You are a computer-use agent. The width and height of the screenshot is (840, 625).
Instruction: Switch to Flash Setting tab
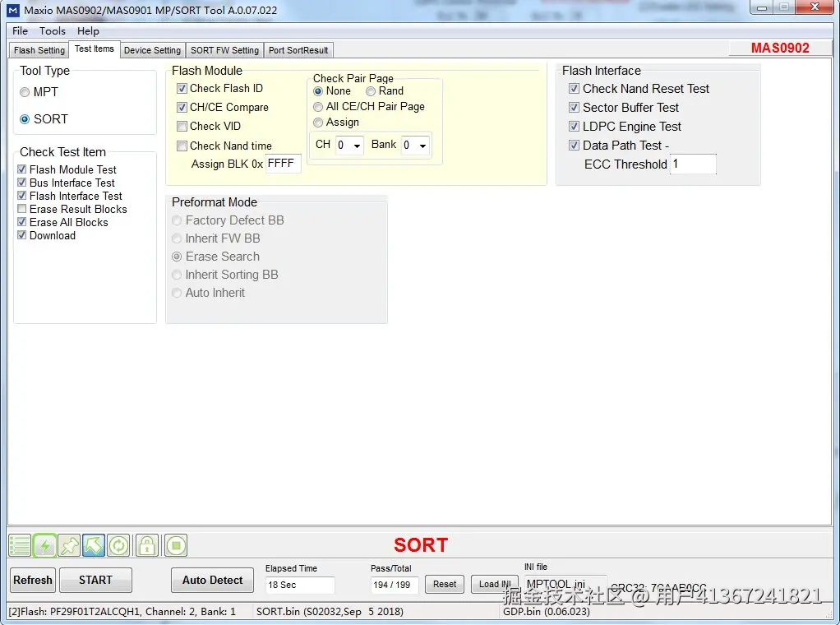(x=39, y=50)
